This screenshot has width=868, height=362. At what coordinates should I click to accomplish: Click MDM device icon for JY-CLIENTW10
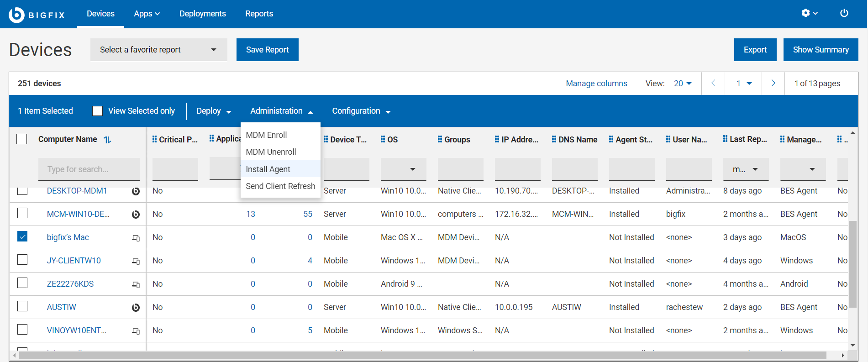click(x=136, y=261)
